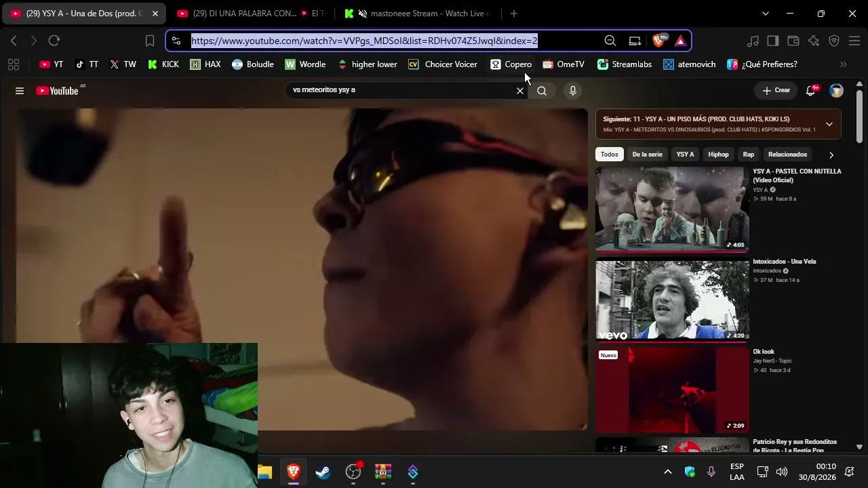Image resolution: width=868 pixels, height=488 pixels.
Task: Open the ¿Qué Prefieres? bookmark
Action: 762,64
